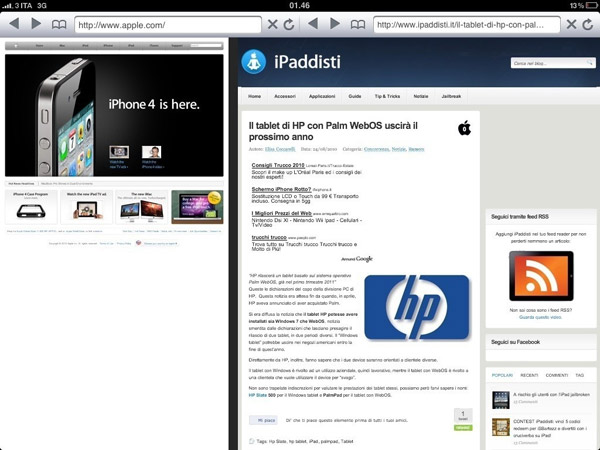Open bookmarks in the left browser pane

click(59, 25)
